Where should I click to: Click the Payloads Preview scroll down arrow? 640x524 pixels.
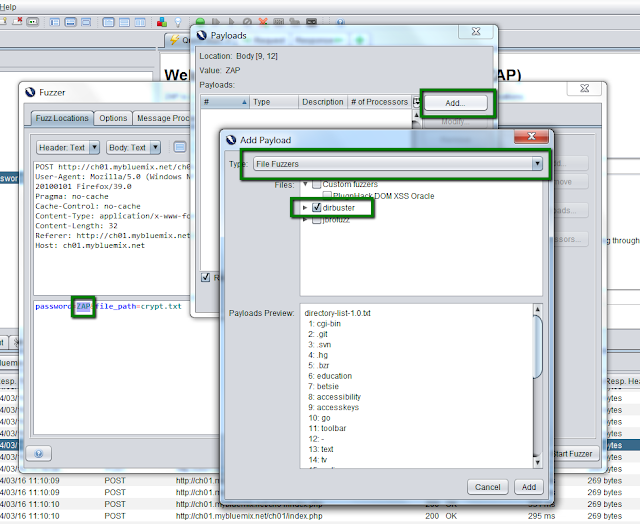538,462
